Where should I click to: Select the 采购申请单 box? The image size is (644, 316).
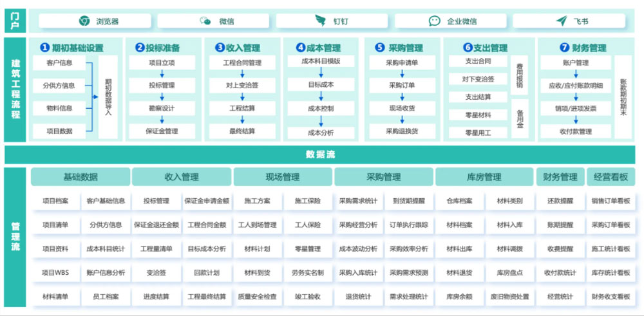[402, 63]
